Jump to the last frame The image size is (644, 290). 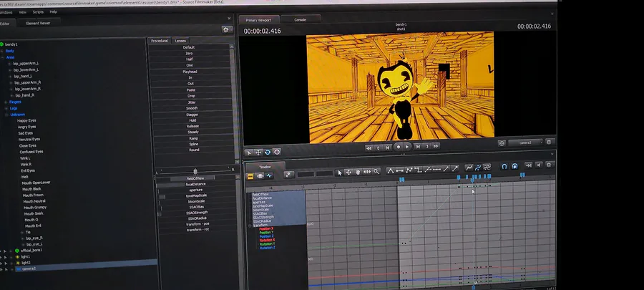pos(435,147)
